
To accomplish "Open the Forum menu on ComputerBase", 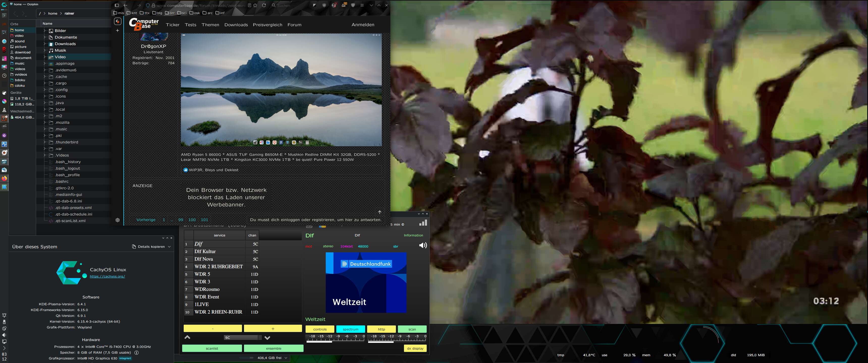I will point(294,25).
